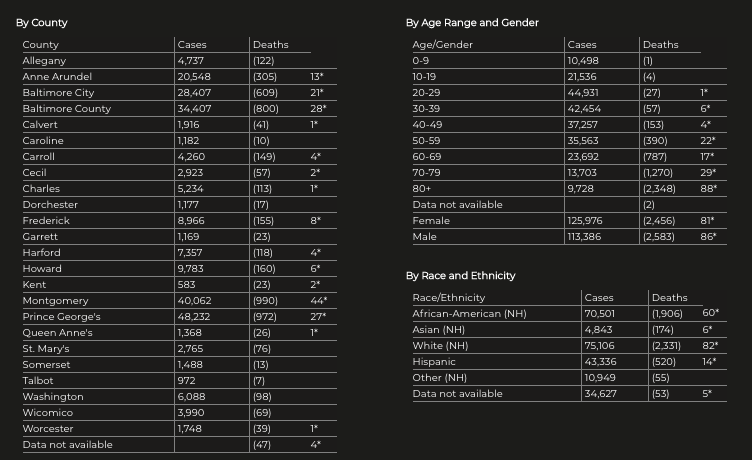Select the Queen Anne's county label
This screenshot has width=752, height=460.
57,333
